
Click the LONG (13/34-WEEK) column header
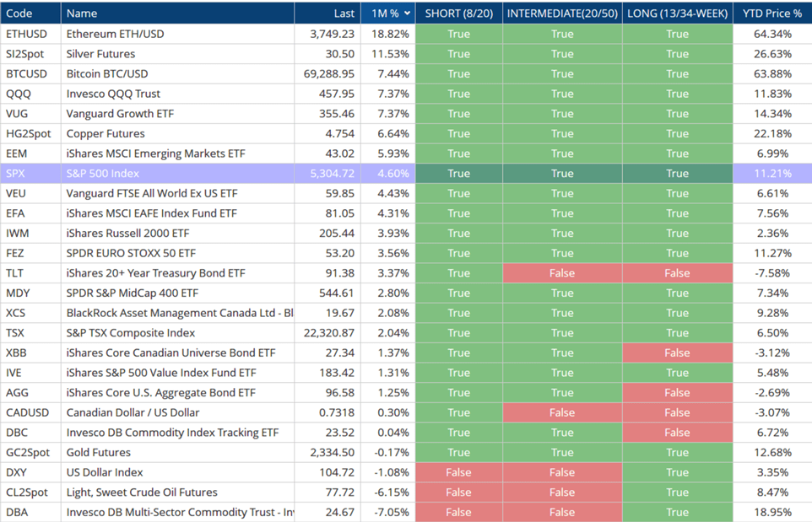pos(677,13)
